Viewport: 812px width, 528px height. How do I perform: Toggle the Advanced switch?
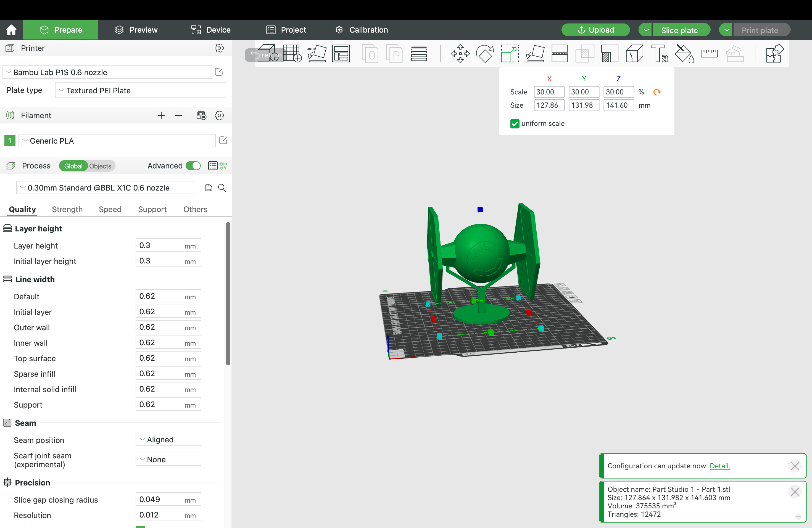(193, 166)
